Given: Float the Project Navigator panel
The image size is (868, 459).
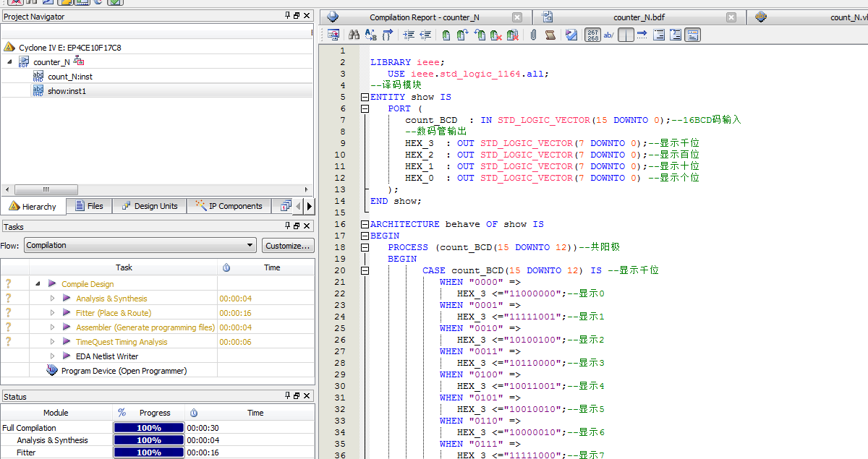Looking at the screenshot, I should tap(297, 16).
